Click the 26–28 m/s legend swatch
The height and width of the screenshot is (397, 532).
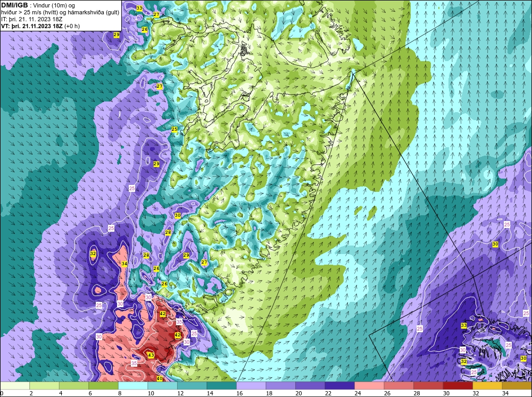coord(398,385)
